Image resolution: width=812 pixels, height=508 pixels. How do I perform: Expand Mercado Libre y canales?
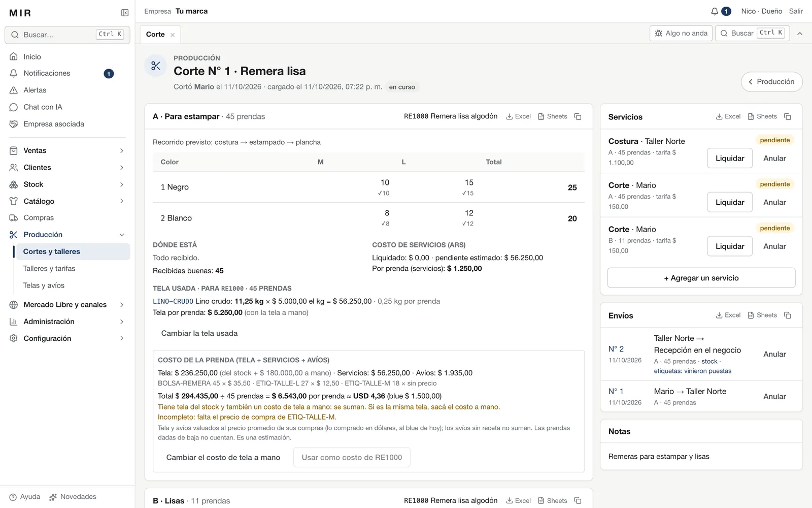(x=67, y=304)
